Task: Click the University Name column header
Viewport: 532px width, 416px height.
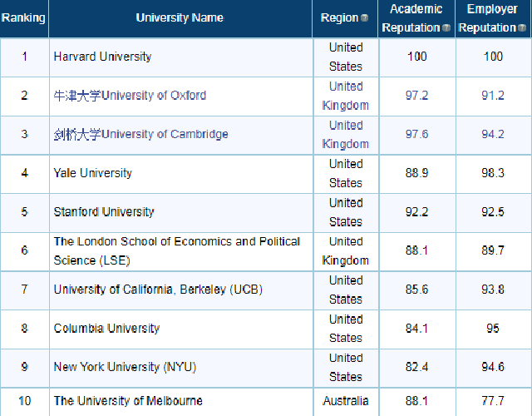Action: tap(180, 17)
